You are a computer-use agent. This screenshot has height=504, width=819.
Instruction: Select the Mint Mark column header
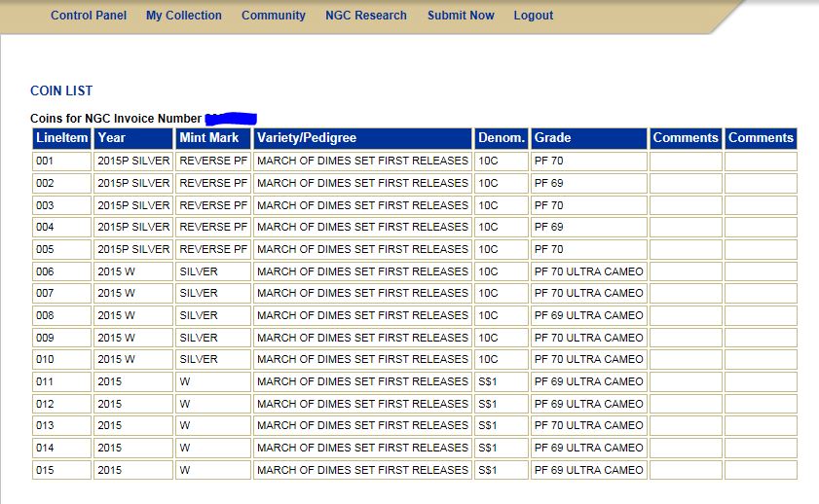point(212,138)
